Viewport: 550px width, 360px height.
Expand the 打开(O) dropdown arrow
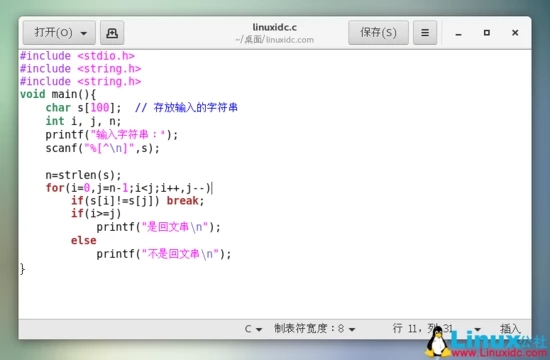pyautogui.click(x=83, y=33)
